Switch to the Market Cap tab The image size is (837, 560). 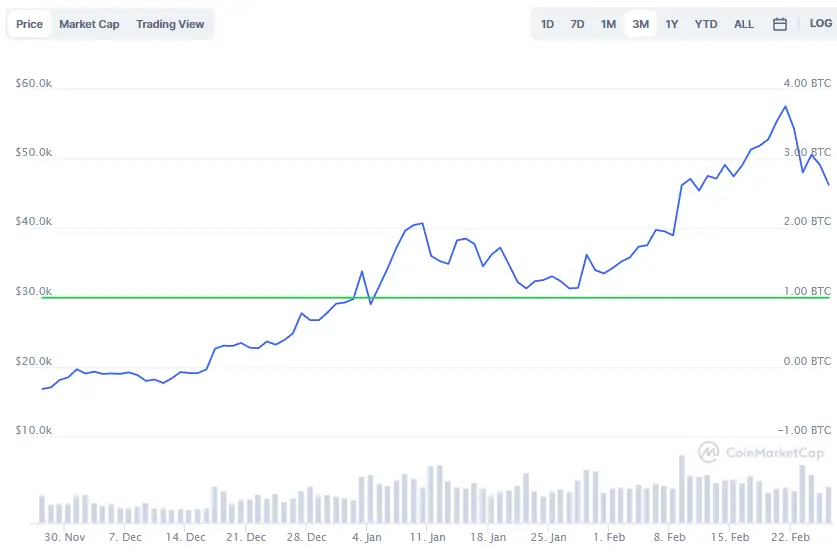click(x=89, y=24)
